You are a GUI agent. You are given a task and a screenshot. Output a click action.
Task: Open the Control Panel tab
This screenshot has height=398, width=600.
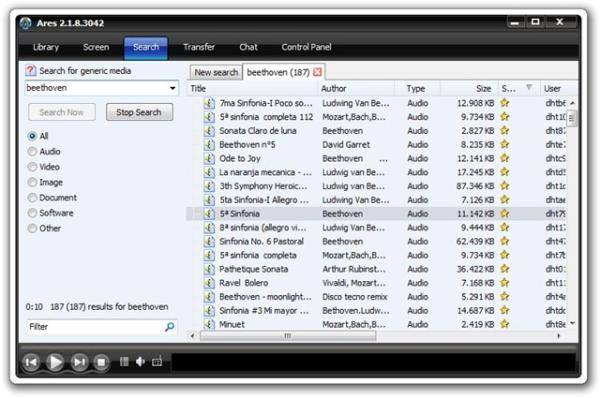[x=307, y=47]
